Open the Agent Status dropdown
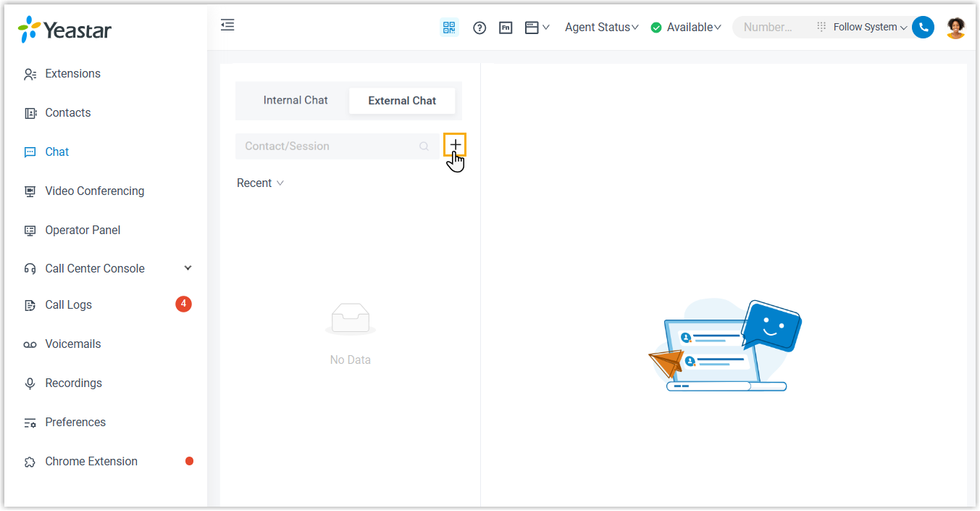This screenshot has height=511, width=980. [601, 28]
